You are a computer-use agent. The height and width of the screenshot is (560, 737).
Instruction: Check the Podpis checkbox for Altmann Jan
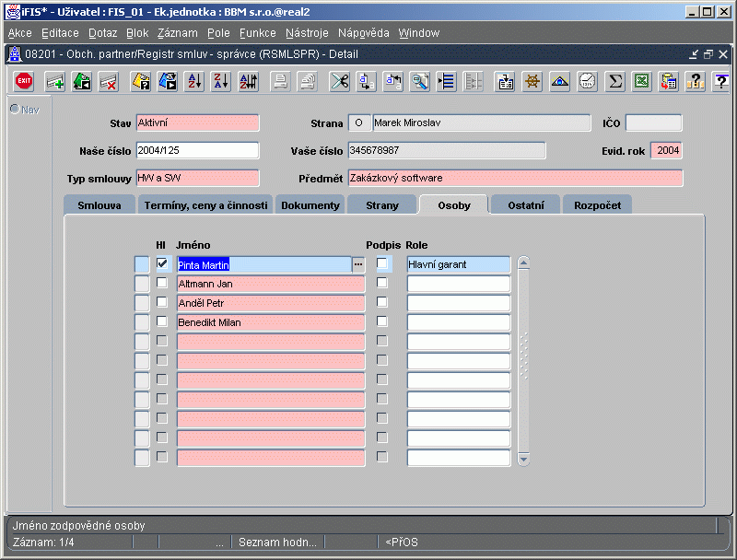click(x=382, y=284)
